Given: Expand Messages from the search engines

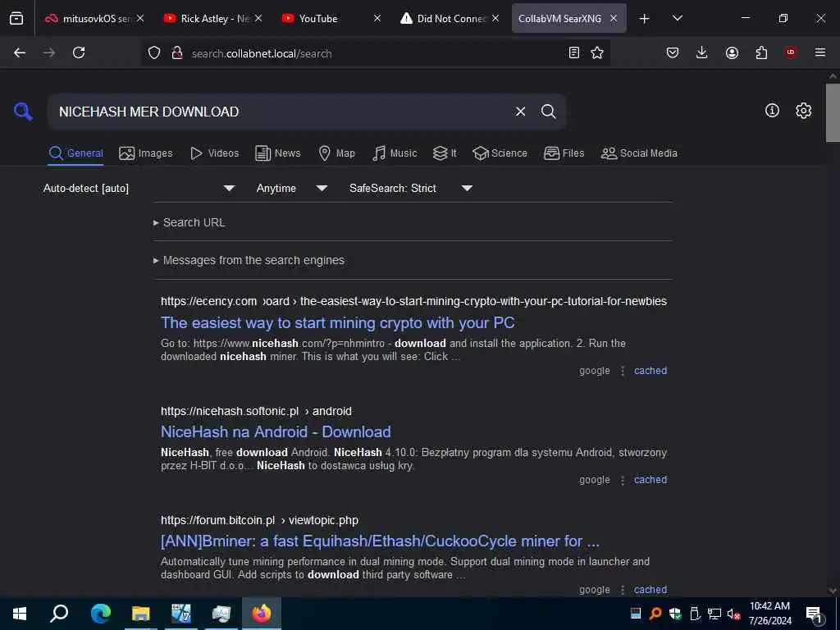Looking at the screenshot, I should coord(249,260).
